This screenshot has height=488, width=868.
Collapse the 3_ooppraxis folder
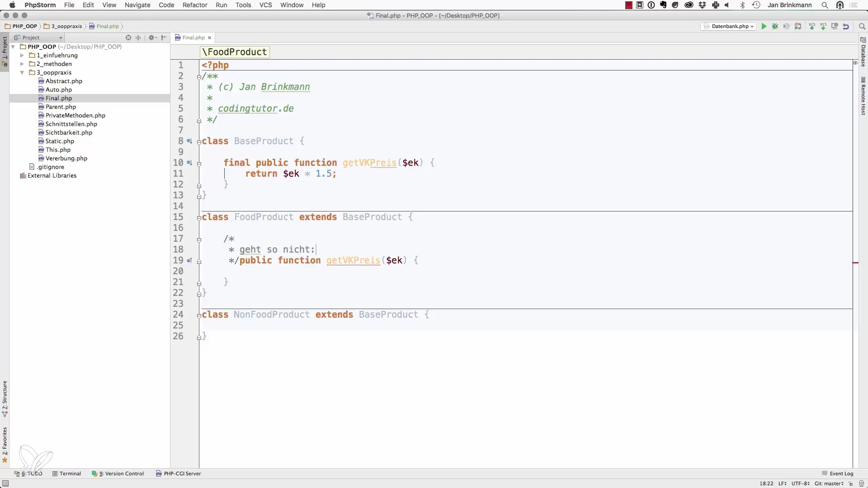(x=22, y=72)
